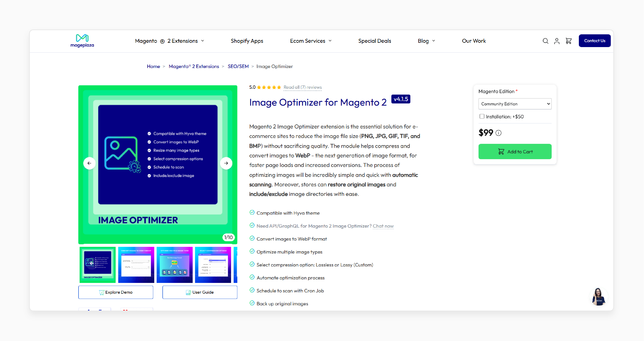Viewport: 644px width, 341px height.
Task: Read all (7) reviews link
Action: 302,87
